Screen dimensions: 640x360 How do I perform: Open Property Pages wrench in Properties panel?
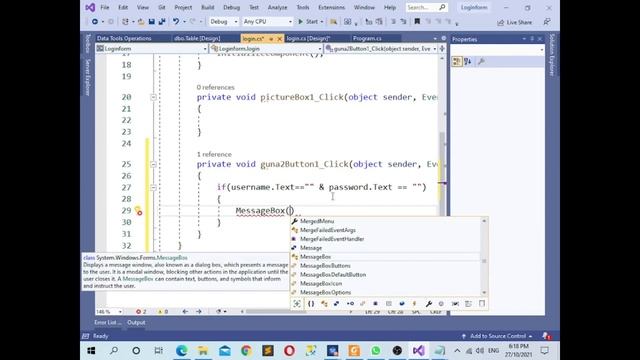tap(482, 61)
